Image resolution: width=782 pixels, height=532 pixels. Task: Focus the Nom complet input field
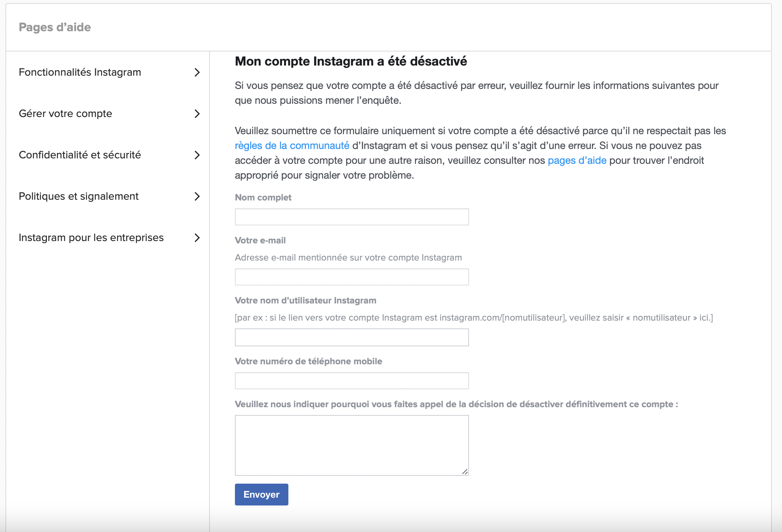[x=352, y=217]
